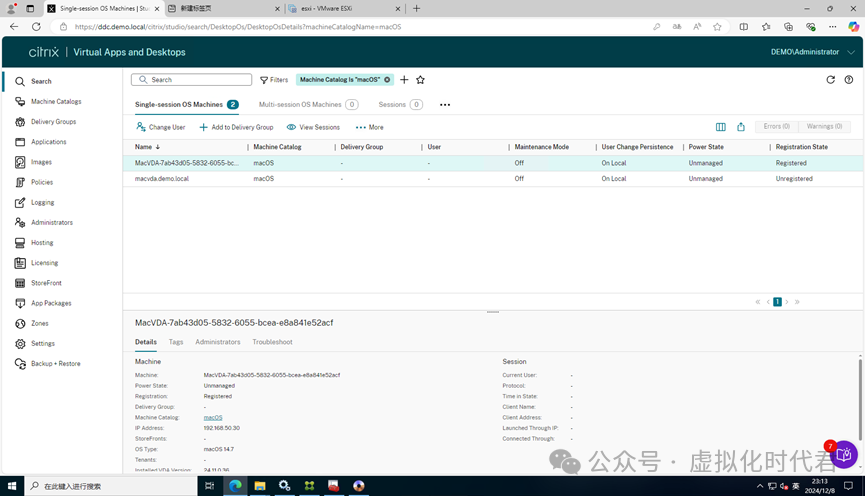Select the macvda.demo.local machine row

coord(493,179)
